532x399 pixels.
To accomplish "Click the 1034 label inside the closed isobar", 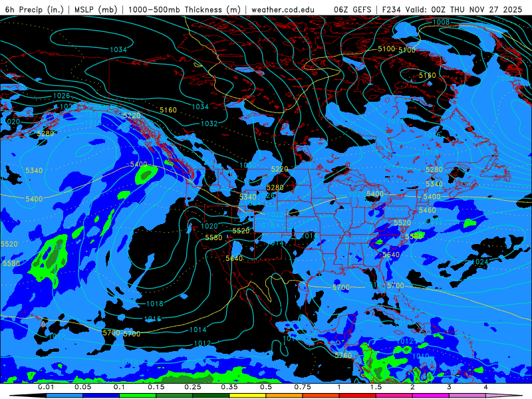I will click(x=118, y=50).
